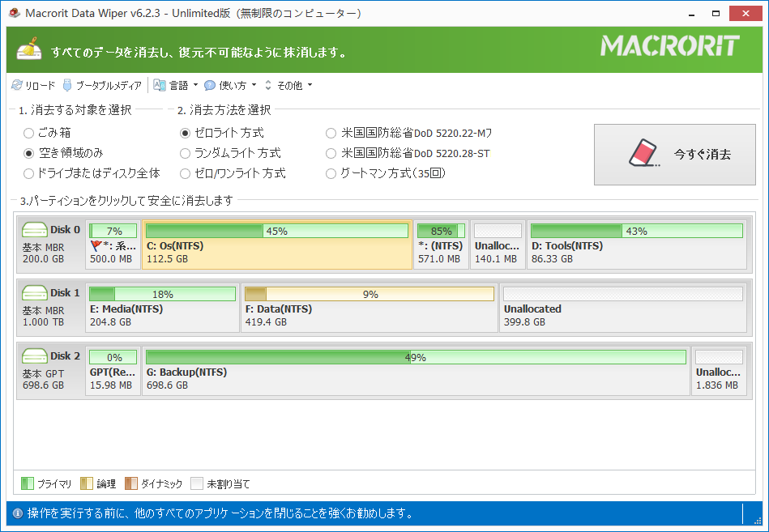This screenshot has width=769, height=532.
Task: Select the 15.98 MB GPT reserved partition
Action: point(113,371)
